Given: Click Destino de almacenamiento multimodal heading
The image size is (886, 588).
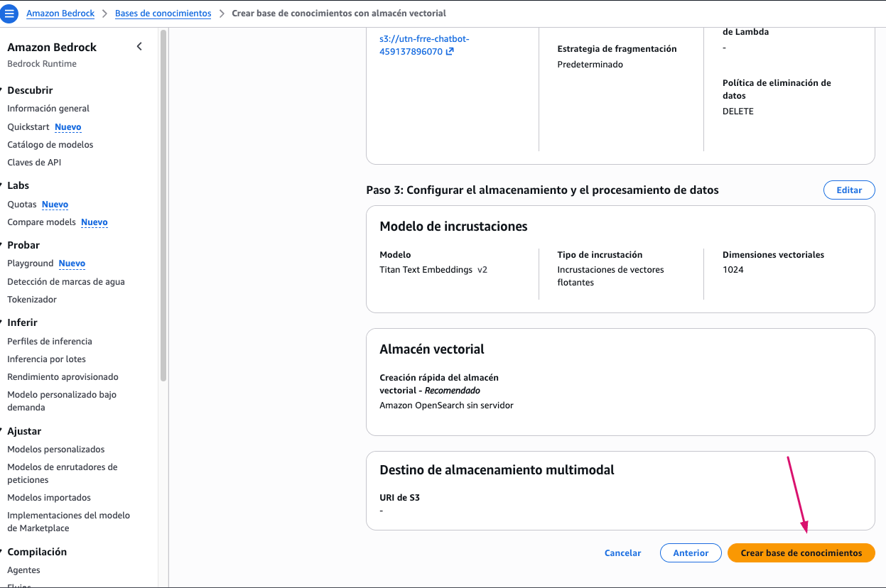Looking at the screenshot, I should (x=497, y=470).
